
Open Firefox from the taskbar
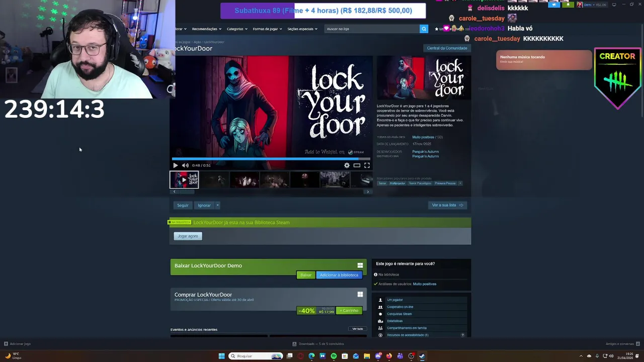389,356
